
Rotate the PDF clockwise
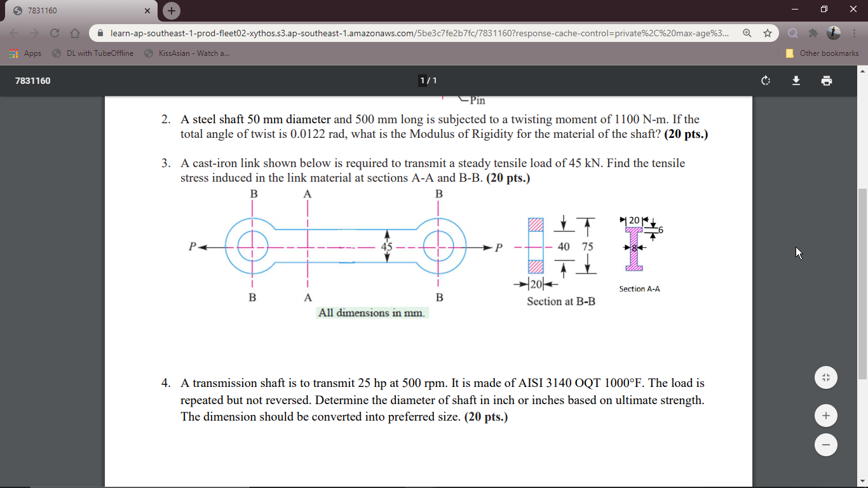point(765,81)
